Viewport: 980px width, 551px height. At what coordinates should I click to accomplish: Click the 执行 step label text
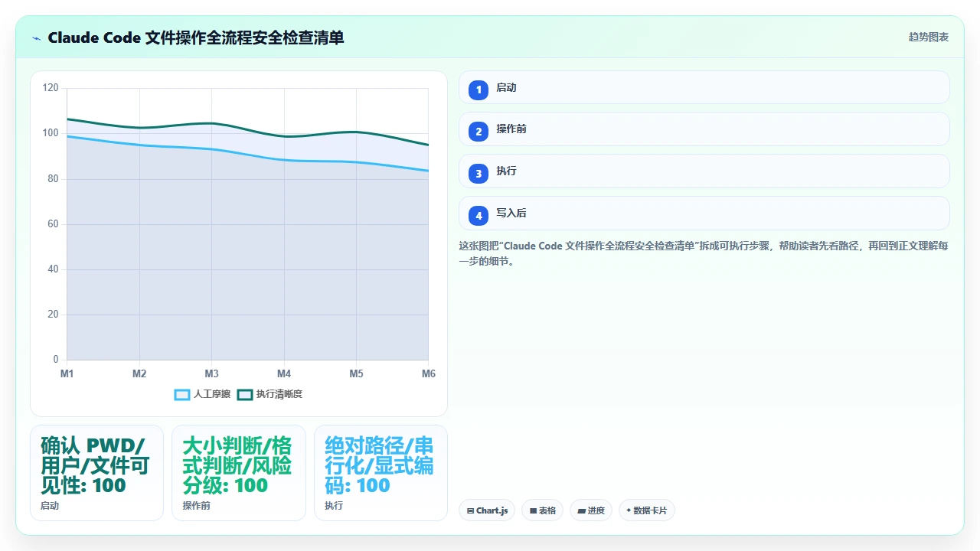506,171
